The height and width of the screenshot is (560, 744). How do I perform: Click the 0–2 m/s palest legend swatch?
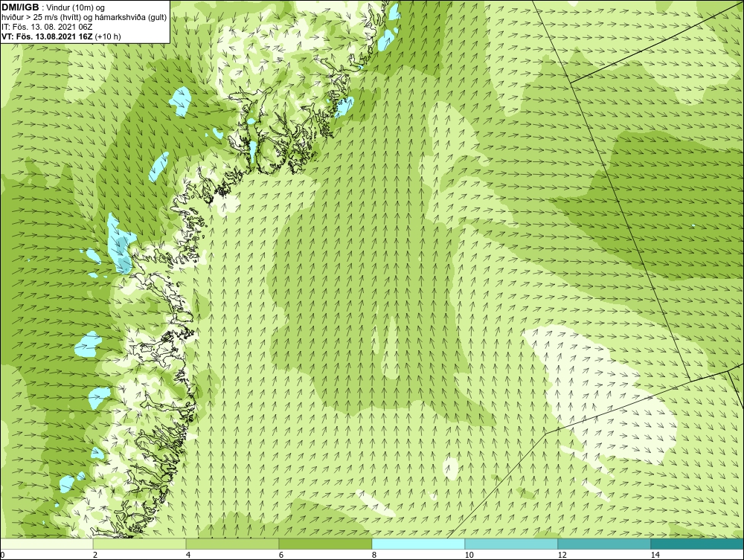[x=46, y=544]
